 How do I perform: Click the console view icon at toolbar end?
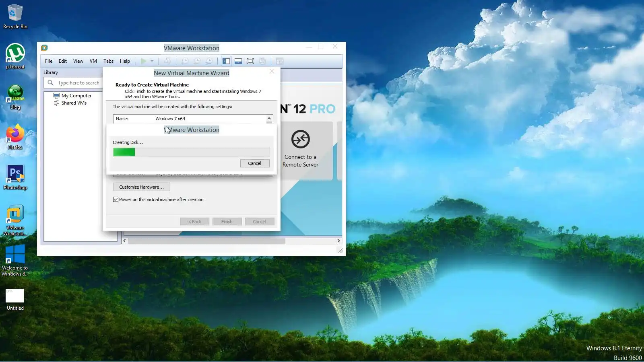click(280, 61)
